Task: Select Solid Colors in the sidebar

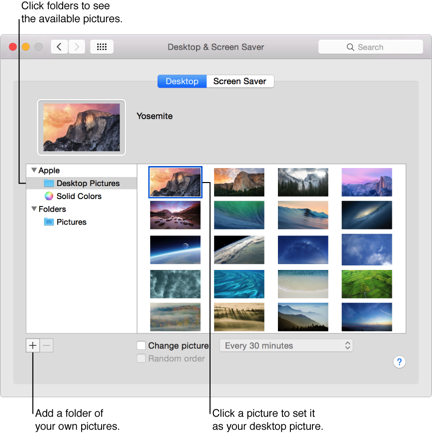Action: 82,196
